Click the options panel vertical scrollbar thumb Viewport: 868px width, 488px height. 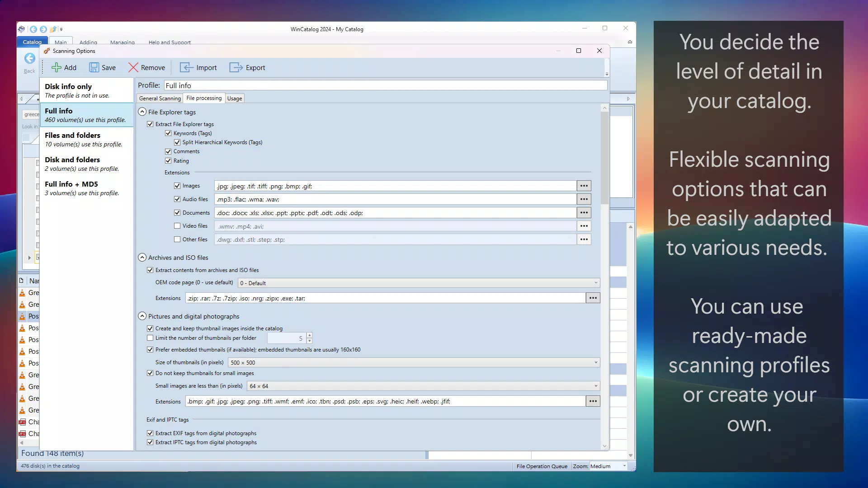click(x=604, y=157)
